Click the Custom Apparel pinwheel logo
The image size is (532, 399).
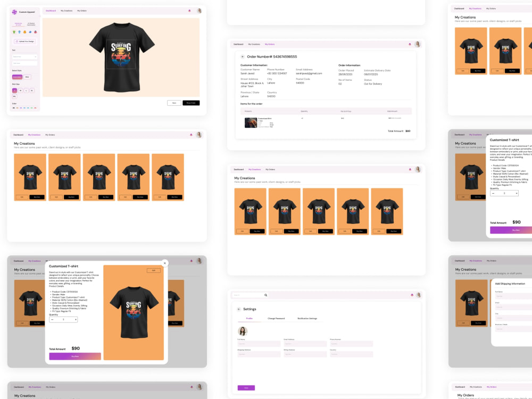tap(14, 12)
